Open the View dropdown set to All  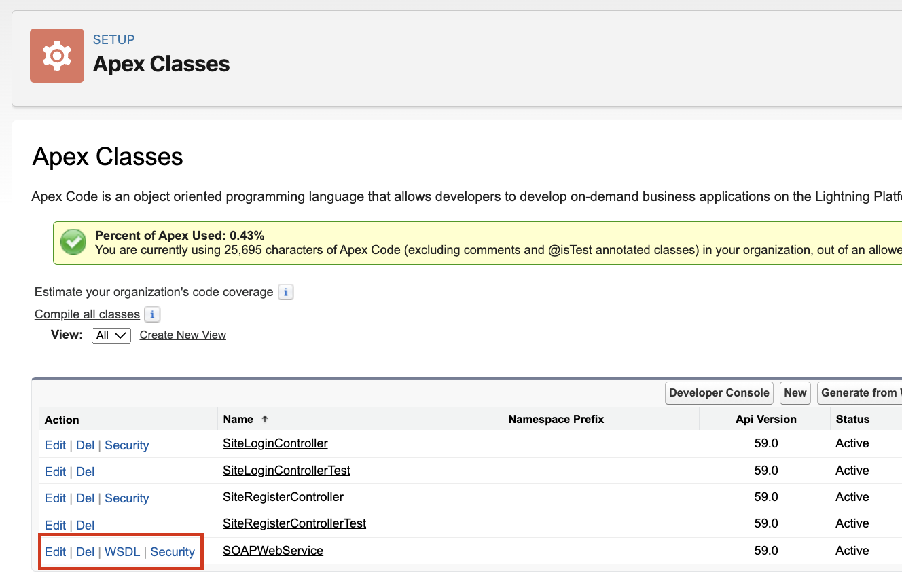point(111,335)
